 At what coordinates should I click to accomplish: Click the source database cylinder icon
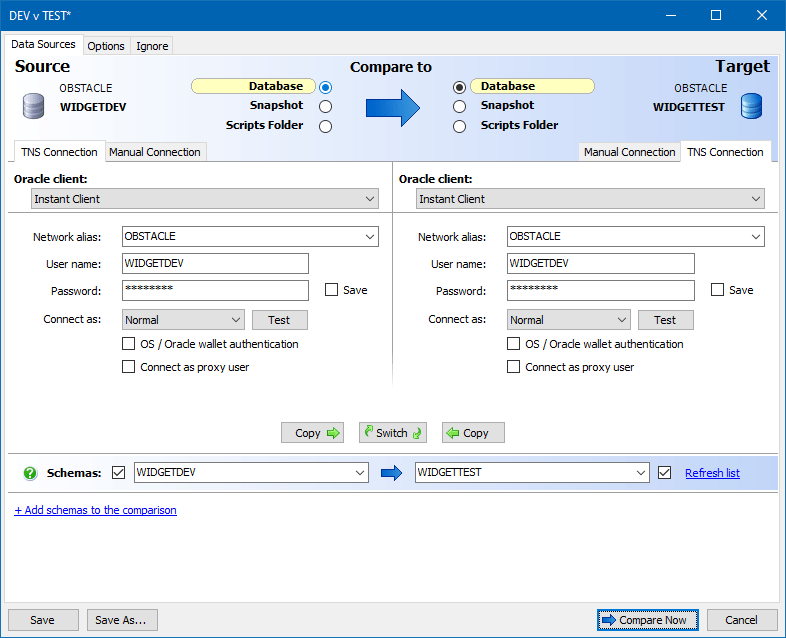click(x=34, y=105)
